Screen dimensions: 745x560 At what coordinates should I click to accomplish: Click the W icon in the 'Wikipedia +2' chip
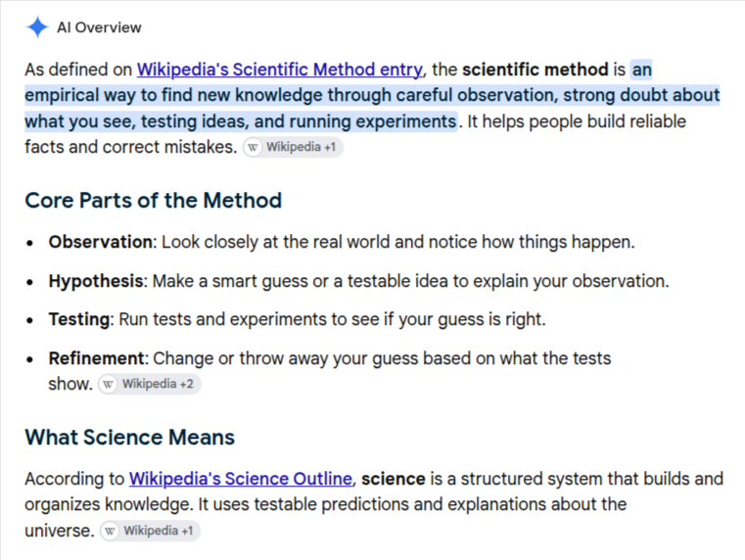[x=108, y=384]
